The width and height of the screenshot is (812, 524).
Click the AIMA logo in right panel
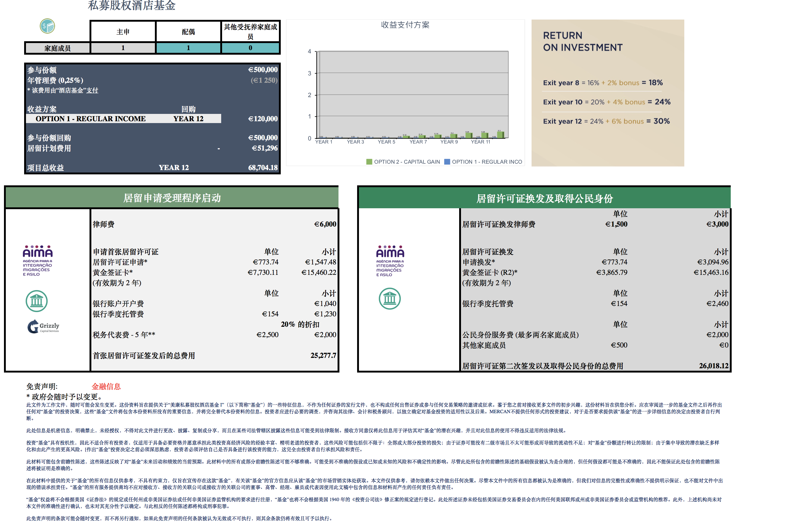(x=390, y=261)
